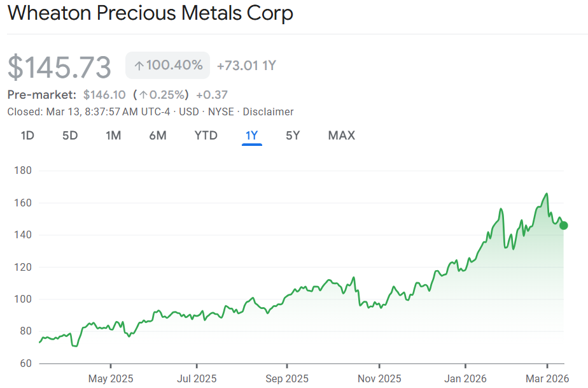Click the Wheaton Precious Metals Corp title
The width and height of the screenshot is (588, 388).
[150, 13]
